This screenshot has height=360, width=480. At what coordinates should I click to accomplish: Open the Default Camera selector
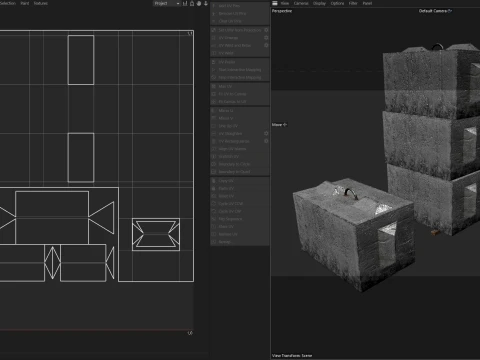click(x=435, y=11)
